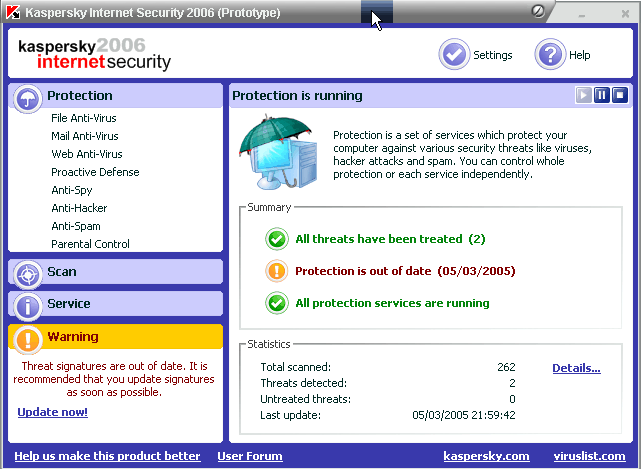Select Web Anti-Virus

point(87,154)
